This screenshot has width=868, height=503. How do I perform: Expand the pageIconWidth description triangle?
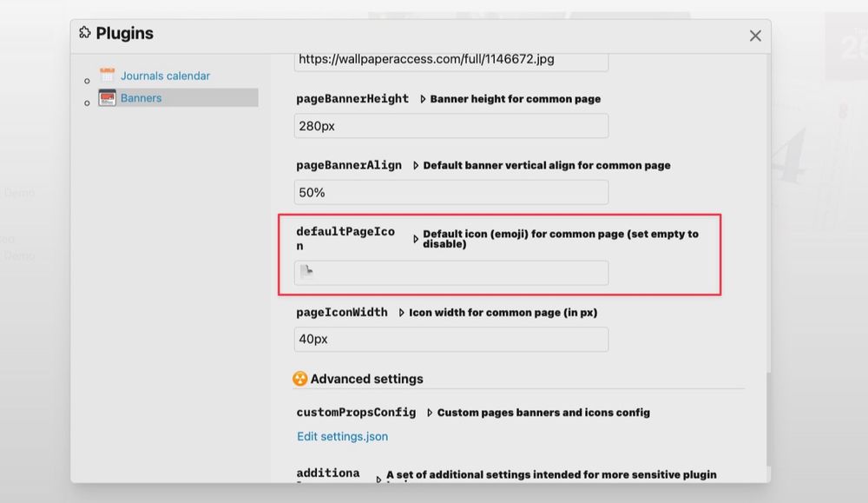click(x=401, y=312)
